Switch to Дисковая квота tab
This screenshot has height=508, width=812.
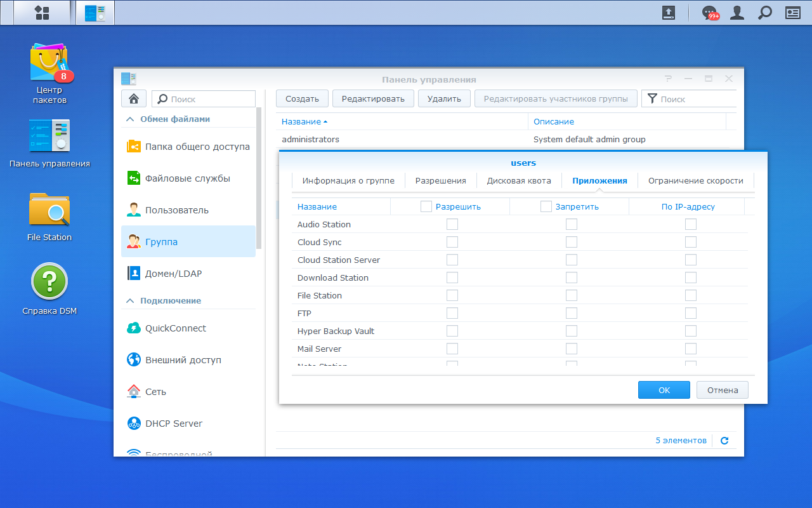pyautogui.click(x=520, y=181)
